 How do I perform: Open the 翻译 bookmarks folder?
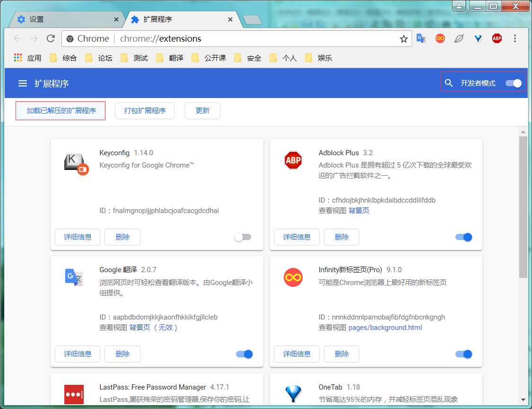click(x=170, y=58)
